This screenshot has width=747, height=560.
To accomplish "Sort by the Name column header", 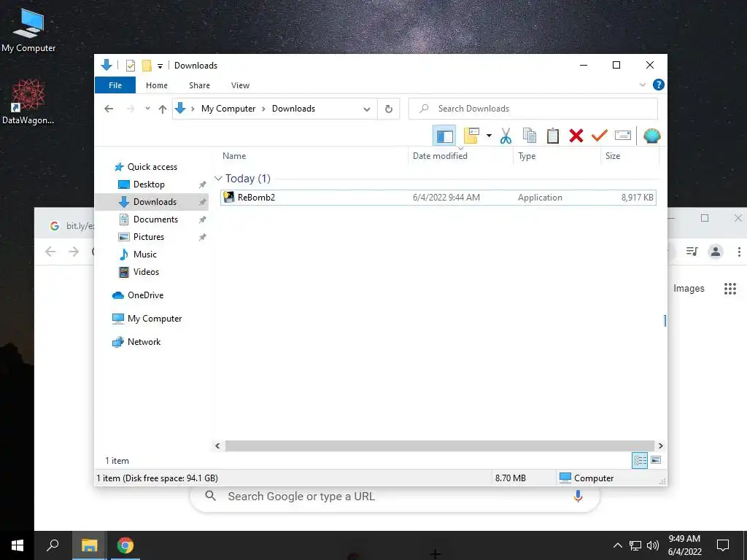I will 234,156.
